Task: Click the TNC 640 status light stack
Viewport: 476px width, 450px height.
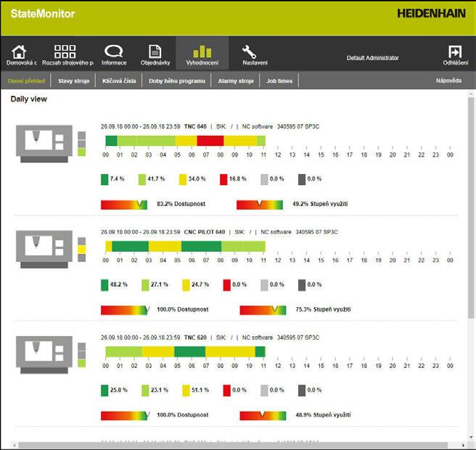Action: coord(82,144)
